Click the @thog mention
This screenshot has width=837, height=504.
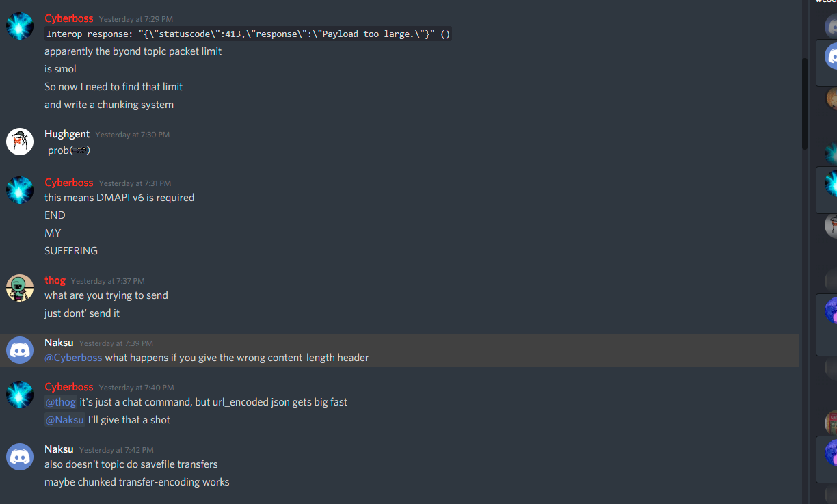click(x=60, y=401)
